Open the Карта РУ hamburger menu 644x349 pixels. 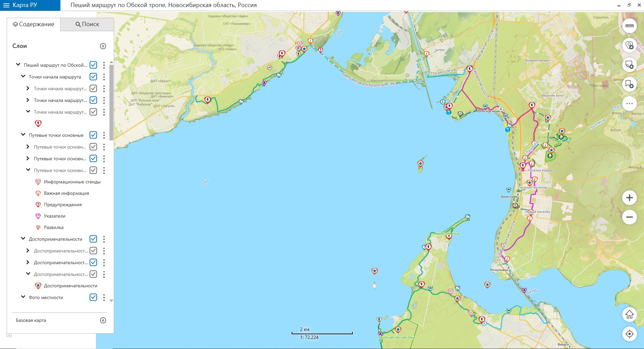pyautogui.click(x=6, y=5)
